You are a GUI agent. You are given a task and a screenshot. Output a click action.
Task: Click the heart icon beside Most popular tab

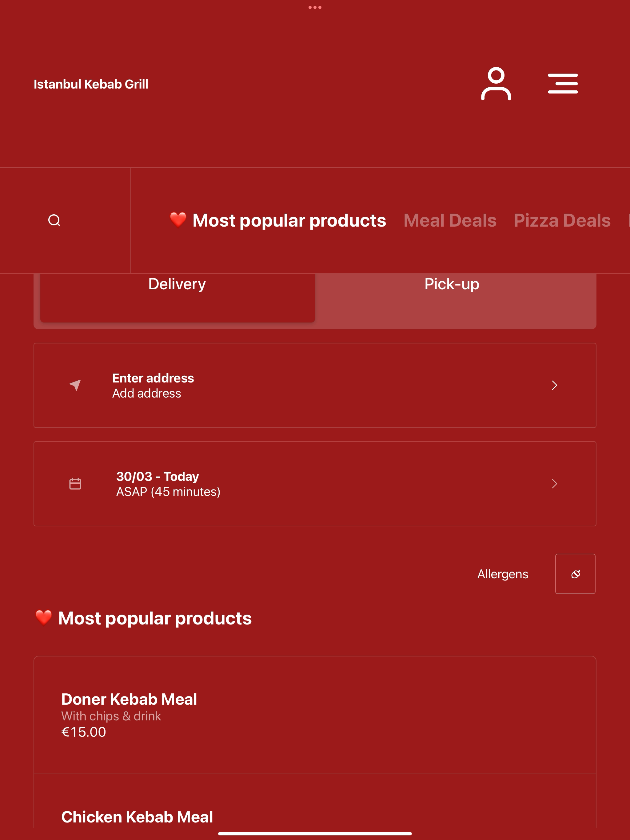click(178, 220)
